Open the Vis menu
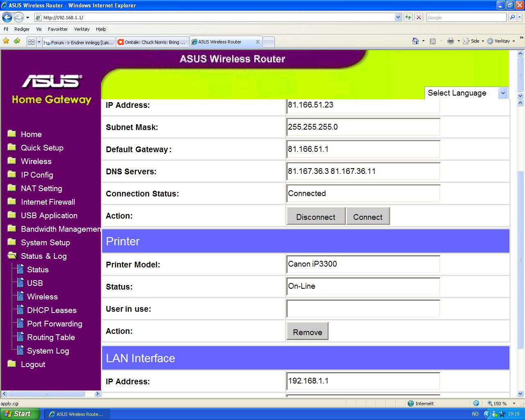The height and width of the screenshot is (420, 525). 39,29
